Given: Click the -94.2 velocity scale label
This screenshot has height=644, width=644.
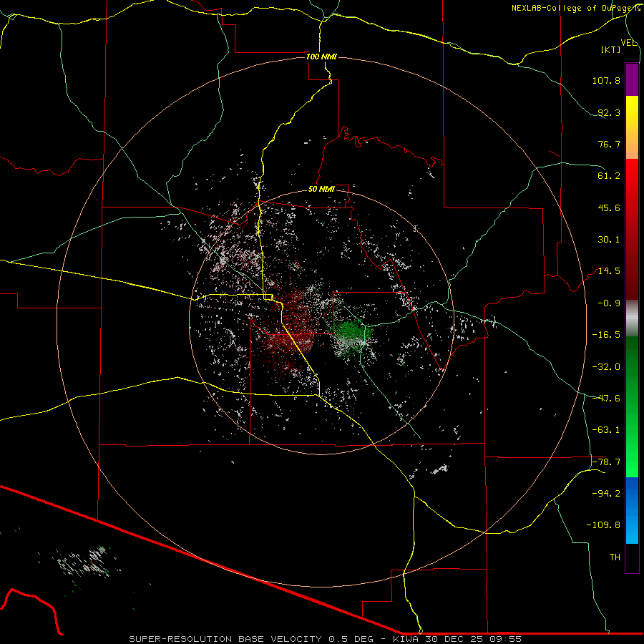Looking at the screenshot, I should 606,494.
